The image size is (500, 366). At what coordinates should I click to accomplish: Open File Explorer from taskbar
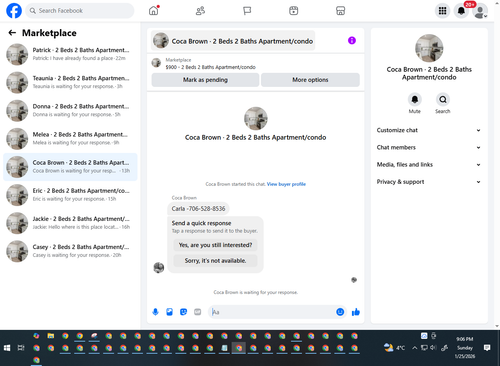(x=51, y=336)
